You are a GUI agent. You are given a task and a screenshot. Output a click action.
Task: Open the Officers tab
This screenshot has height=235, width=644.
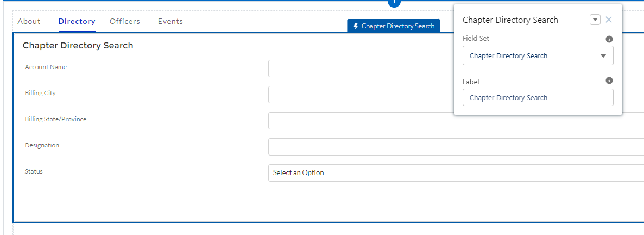[x=125, y=22]
